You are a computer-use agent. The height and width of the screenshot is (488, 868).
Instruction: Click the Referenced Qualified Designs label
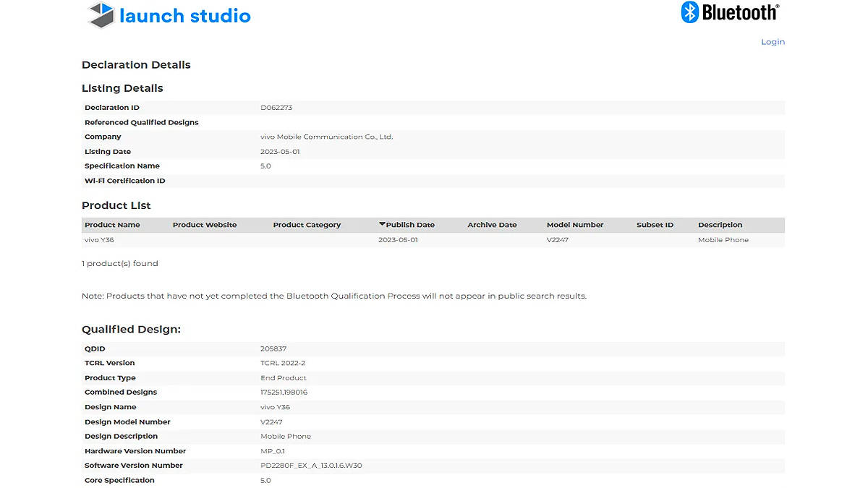pos(142,122)
